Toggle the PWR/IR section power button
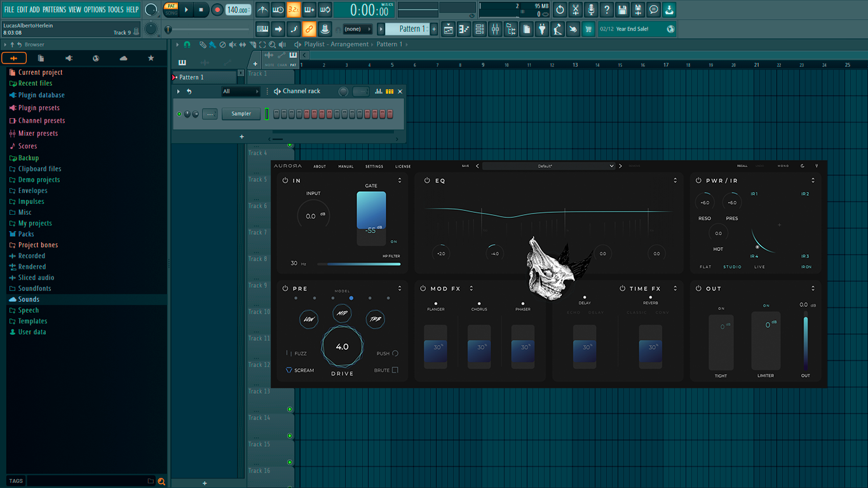The width and height of the screenshot is (868, 488). [698, 180]
